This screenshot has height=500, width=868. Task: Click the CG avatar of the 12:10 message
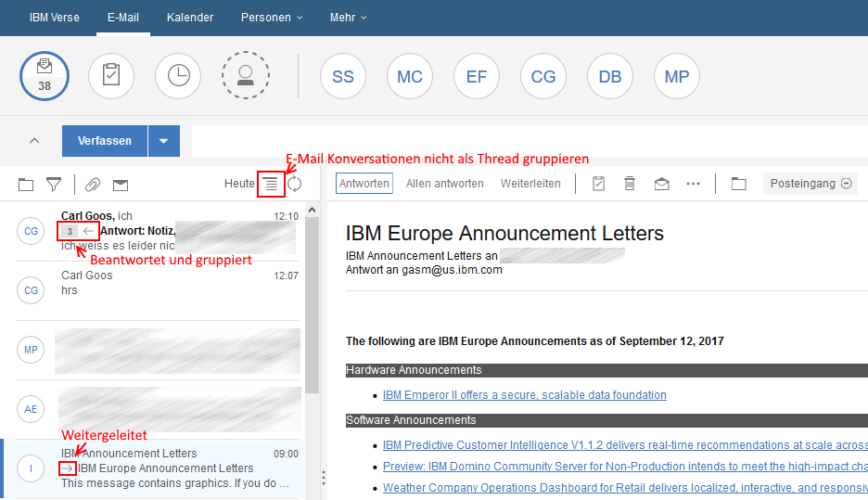point(31,231)
